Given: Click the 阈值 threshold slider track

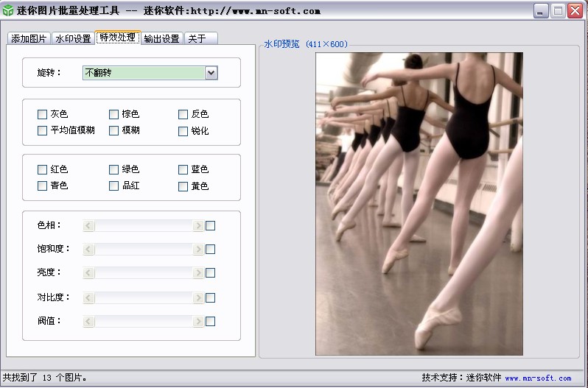Looking at the screenshot, I should click(143, 321).
